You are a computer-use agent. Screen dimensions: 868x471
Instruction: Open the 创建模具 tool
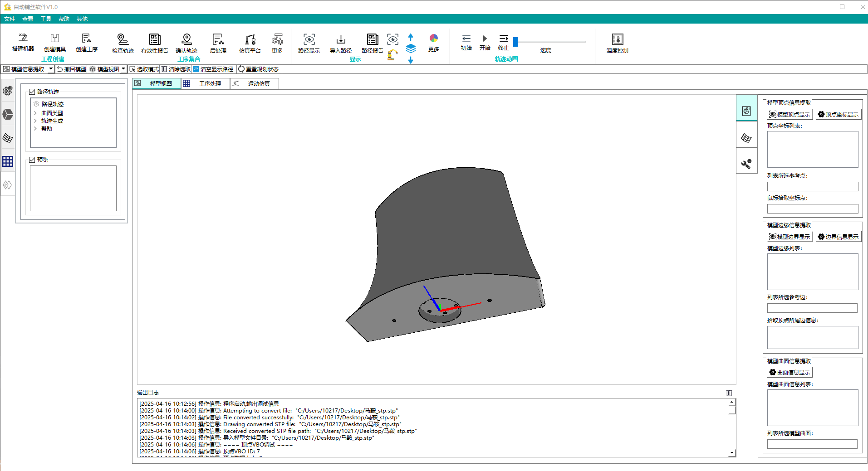pyautogui.click(x=54, y=42)
